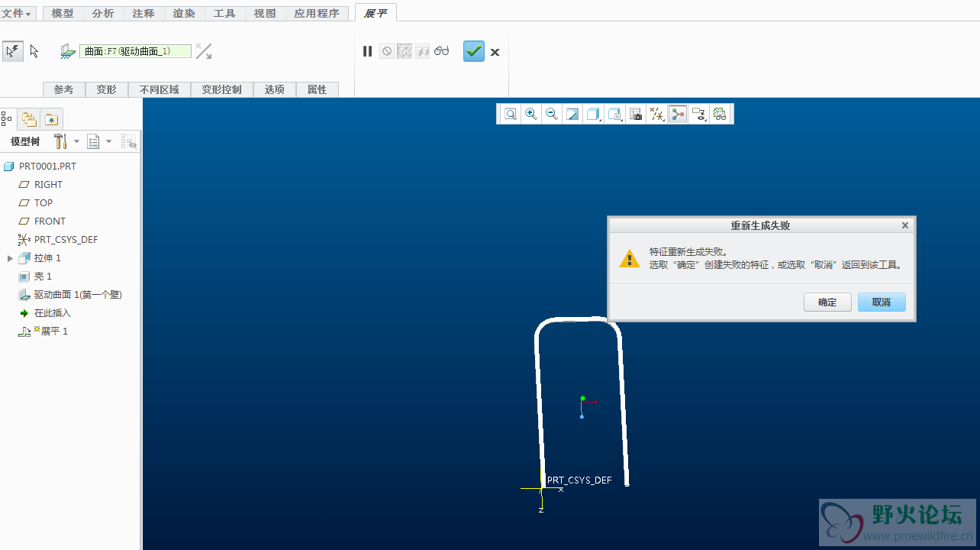Toggle the spin center icon
Image resolution: width=980 pixels, height=550 pixels.
(x=678, y=114)
